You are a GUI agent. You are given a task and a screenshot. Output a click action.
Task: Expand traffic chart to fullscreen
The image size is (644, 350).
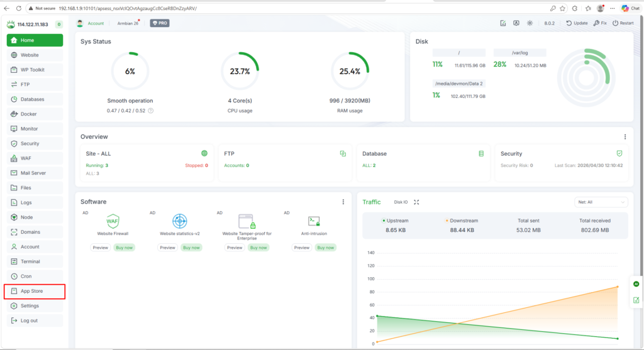click(x=416, y=202)
